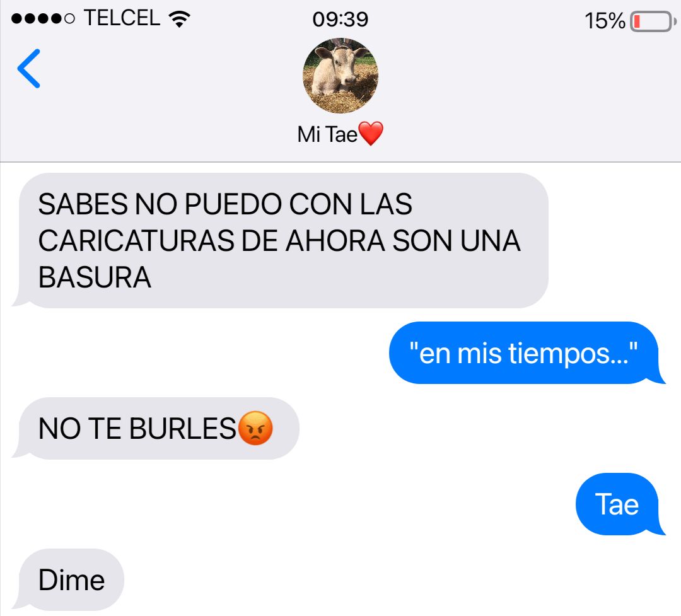Tap the blue back chevron

(x=28, y=69)
